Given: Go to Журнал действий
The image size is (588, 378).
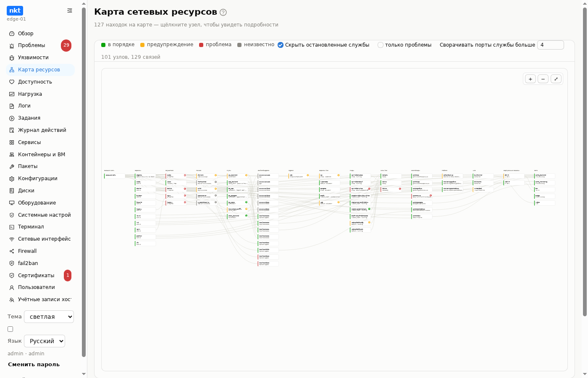Looking at the screenshot, I should tap(40, 130).
